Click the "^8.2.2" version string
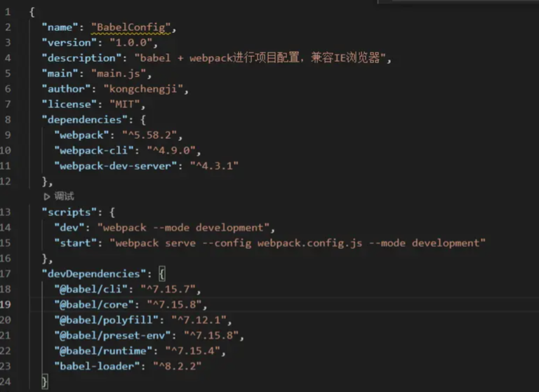This screenshot has height=392, width=539. (x=177, y=366)
